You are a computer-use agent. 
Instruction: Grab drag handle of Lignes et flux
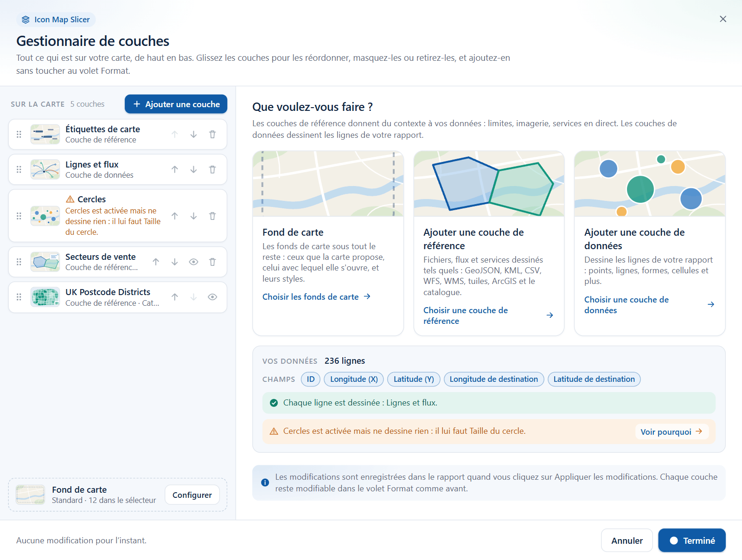coord(19,170)
